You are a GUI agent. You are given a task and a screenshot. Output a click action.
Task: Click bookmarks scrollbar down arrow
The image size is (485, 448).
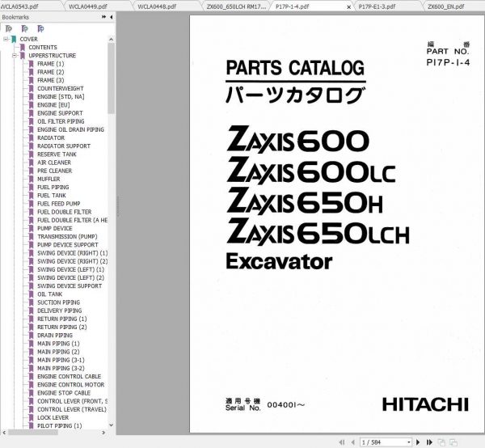[x=112, y=425]
